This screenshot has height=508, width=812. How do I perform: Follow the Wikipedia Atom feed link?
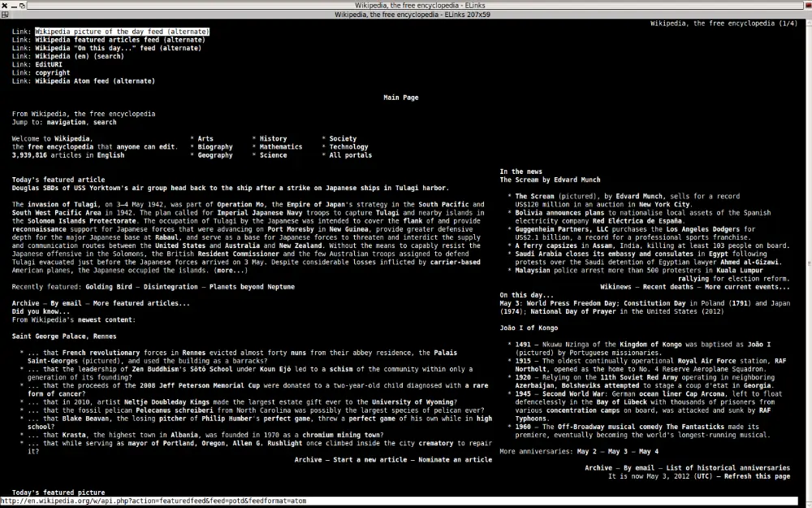click(95, 81)
